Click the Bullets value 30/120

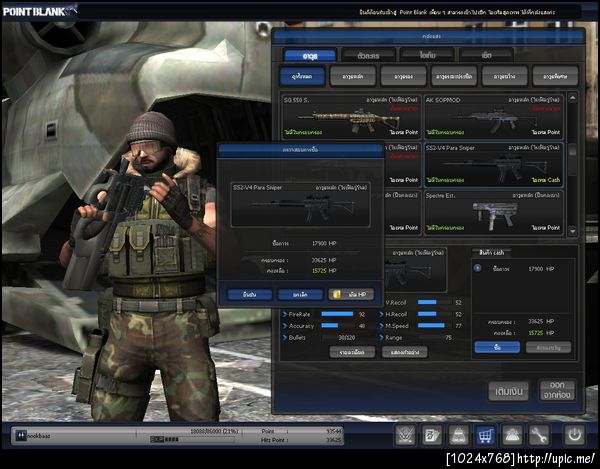pyautogui.click(x=346, y=337)
